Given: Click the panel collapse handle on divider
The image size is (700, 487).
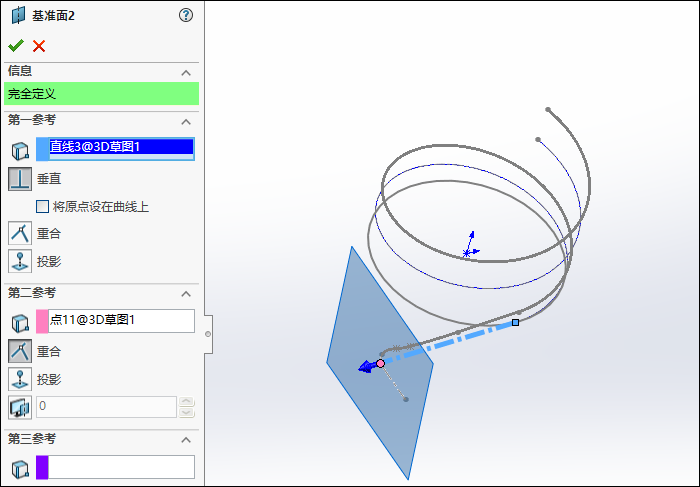Looking at the screenshot, I should click(x=207, y=333).
